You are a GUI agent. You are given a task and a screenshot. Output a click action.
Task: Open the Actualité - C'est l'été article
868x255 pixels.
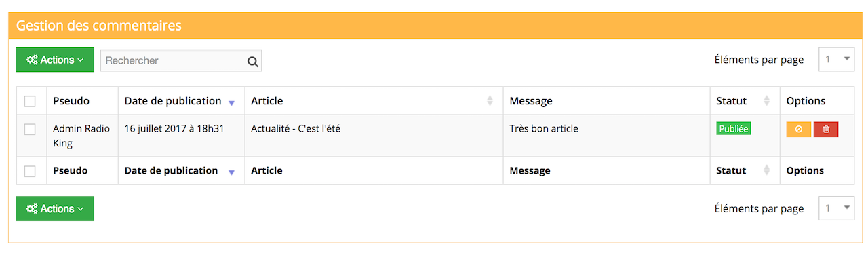tap(296, 127)
